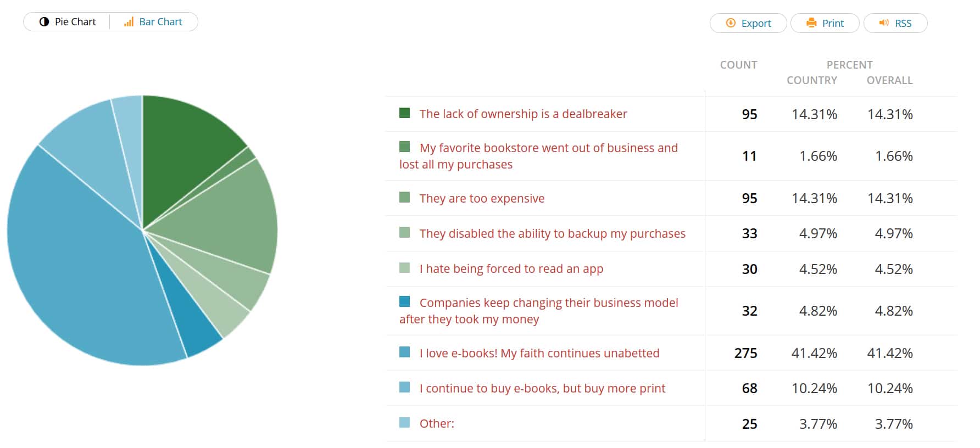Click the Bar Chart bars icon
This screenshot has width=980, height=448.
[129, 22]
